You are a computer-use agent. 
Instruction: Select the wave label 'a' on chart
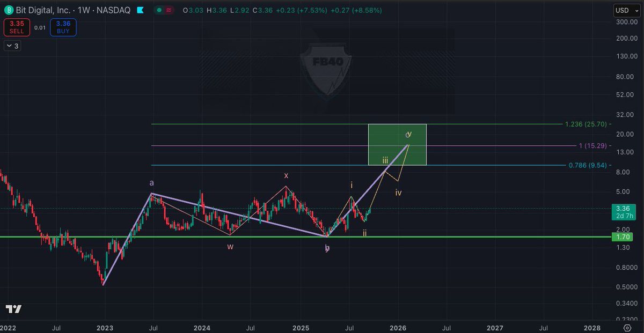[152, 183]
